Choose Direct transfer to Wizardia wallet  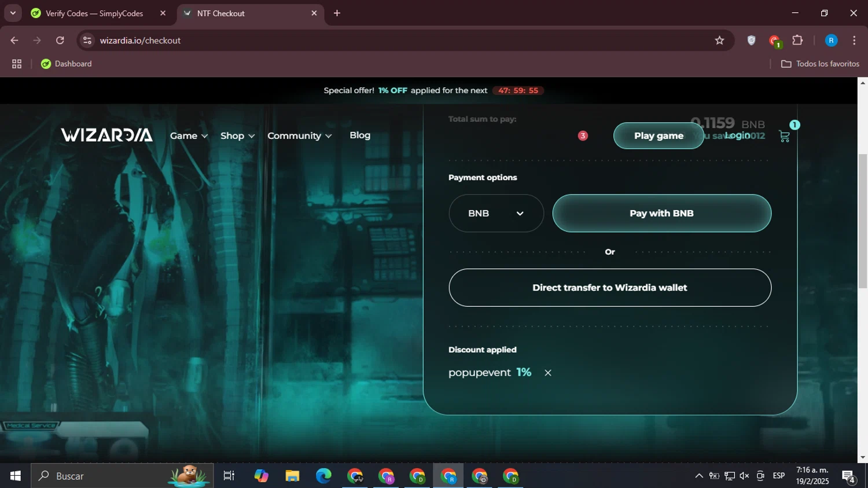[x=610, y=288]
